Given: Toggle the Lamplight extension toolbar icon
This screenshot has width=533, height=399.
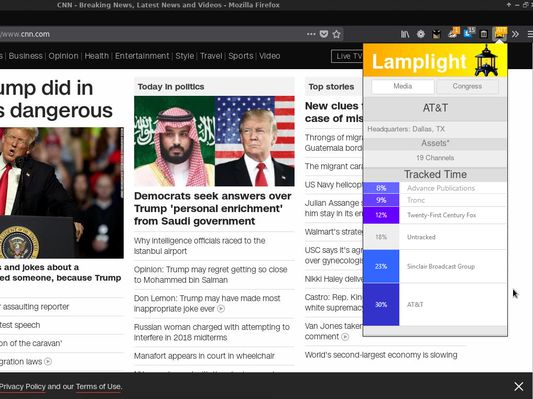Looking at the screenshot, I should (x=500, y=34).
